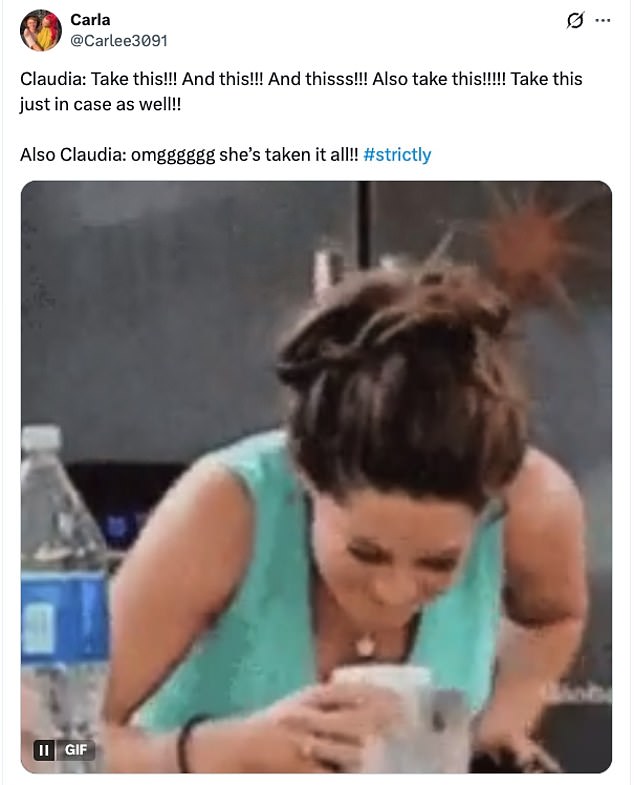Click 'she's taken it all!!' text

pyautogui.click(x=289, y=155)
